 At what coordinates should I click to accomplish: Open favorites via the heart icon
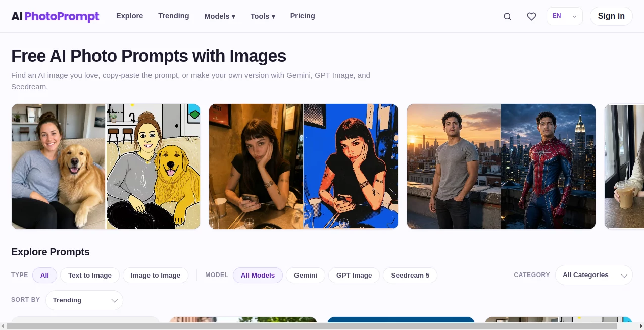[531, 16]
